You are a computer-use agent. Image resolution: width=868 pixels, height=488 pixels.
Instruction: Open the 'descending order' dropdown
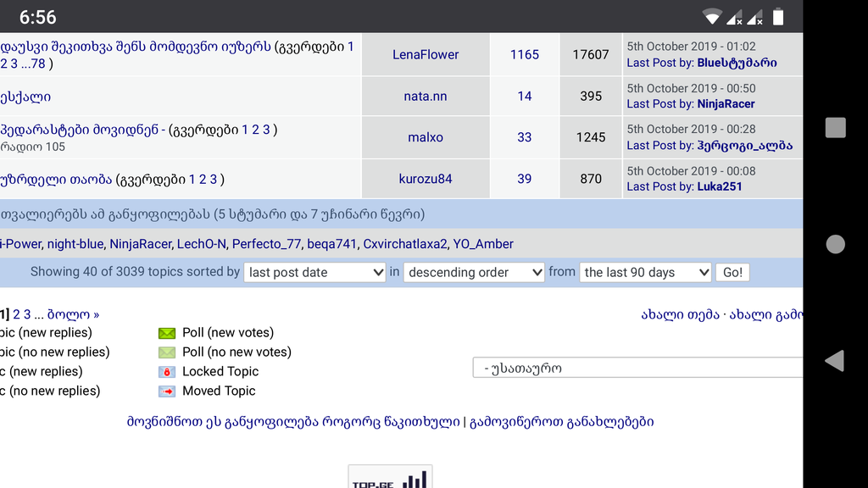474,272
